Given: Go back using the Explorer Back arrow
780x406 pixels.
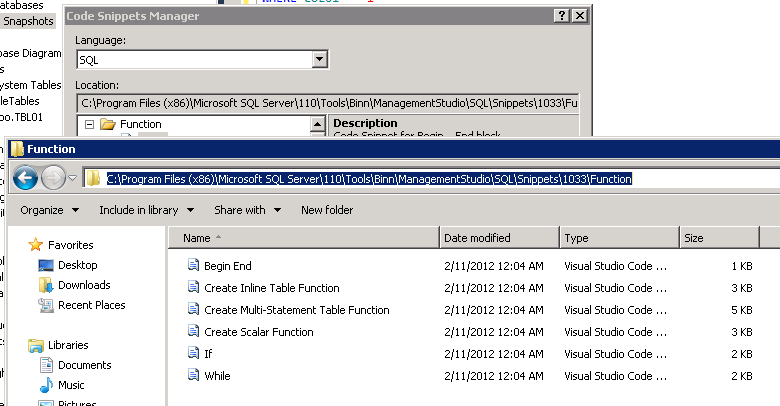Looking at the screenshot, I should [x=25, y=178].
